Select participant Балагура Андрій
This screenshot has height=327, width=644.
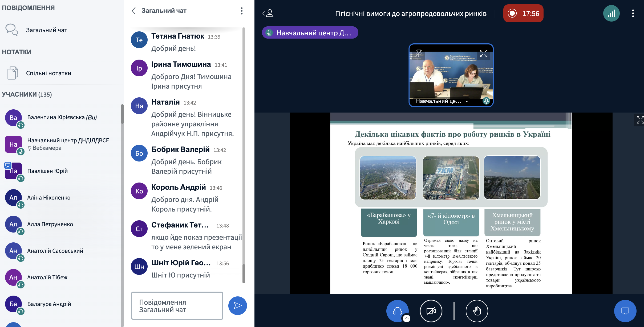tap(61, 304)
